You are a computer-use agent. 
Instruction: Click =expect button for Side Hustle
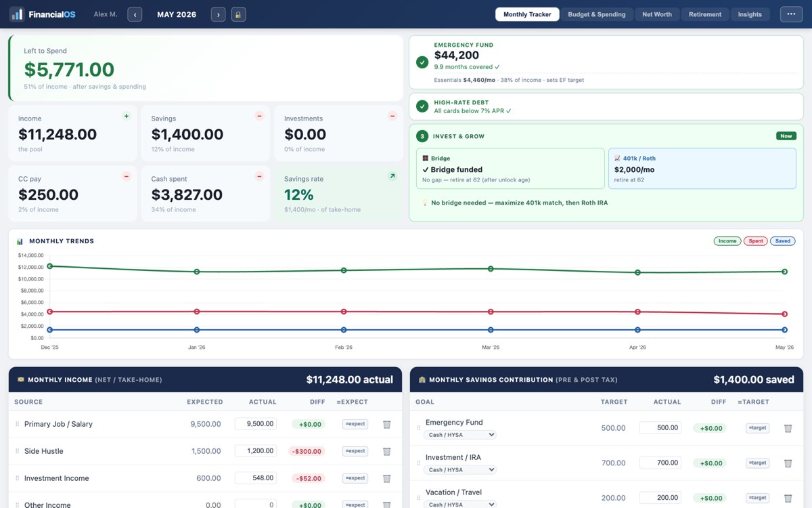coord(355,451)
